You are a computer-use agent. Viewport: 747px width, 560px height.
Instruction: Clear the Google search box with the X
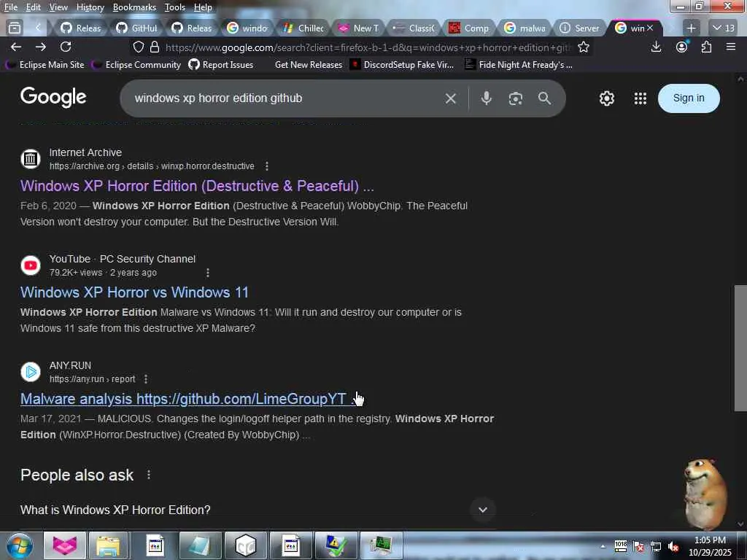(x=451, y=98)
